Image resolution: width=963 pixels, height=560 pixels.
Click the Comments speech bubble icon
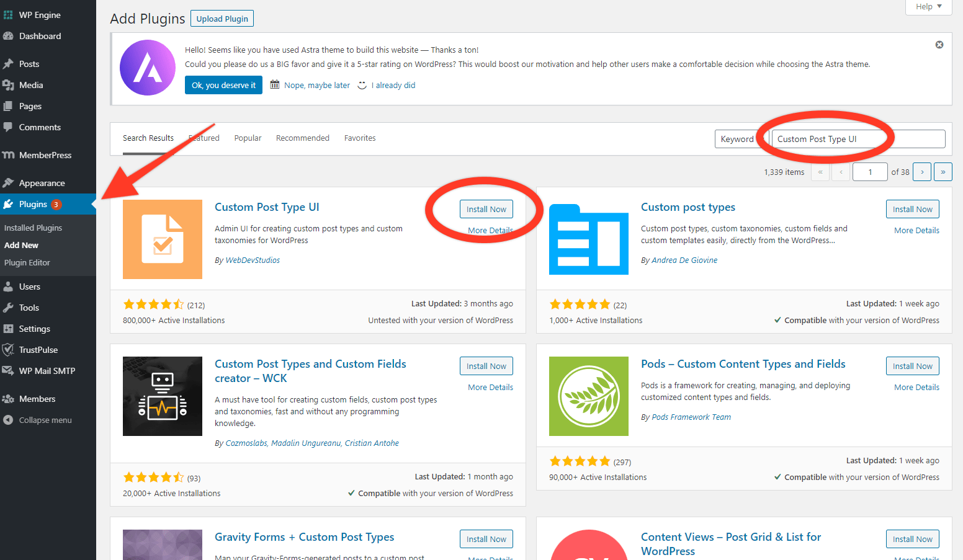pos(8,127)
